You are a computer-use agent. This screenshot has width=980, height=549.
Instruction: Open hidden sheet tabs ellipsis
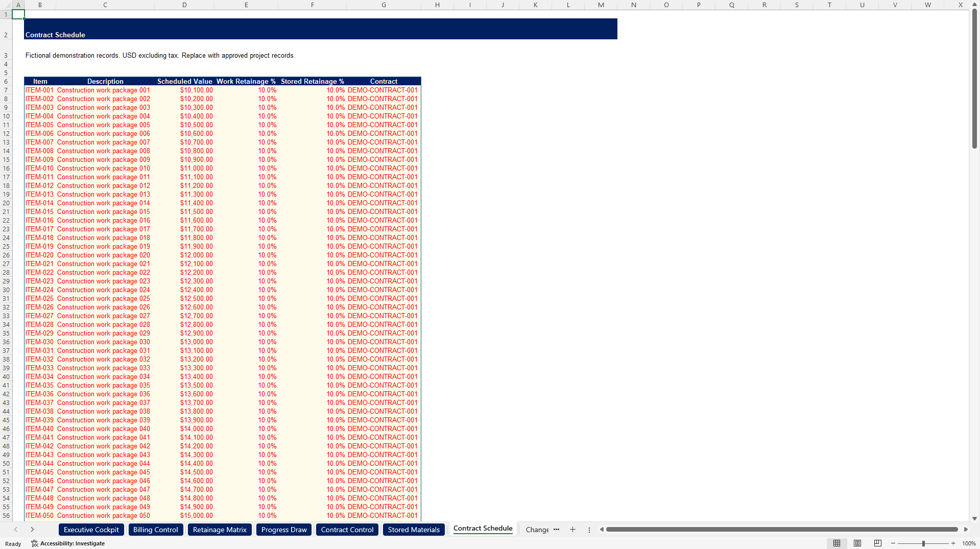coord(556,530)
